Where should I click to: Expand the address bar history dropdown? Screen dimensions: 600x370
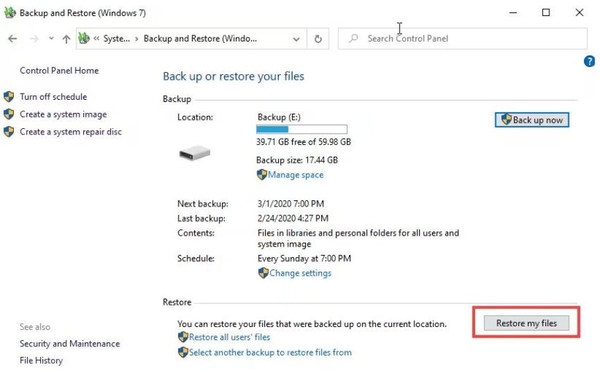(x=296, y=39)
